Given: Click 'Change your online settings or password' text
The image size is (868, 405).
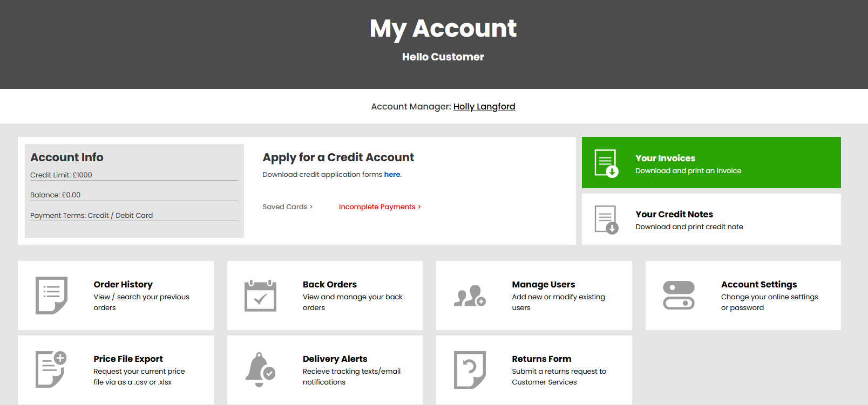Looking at the screenshot, I should [x=770, y=302].
